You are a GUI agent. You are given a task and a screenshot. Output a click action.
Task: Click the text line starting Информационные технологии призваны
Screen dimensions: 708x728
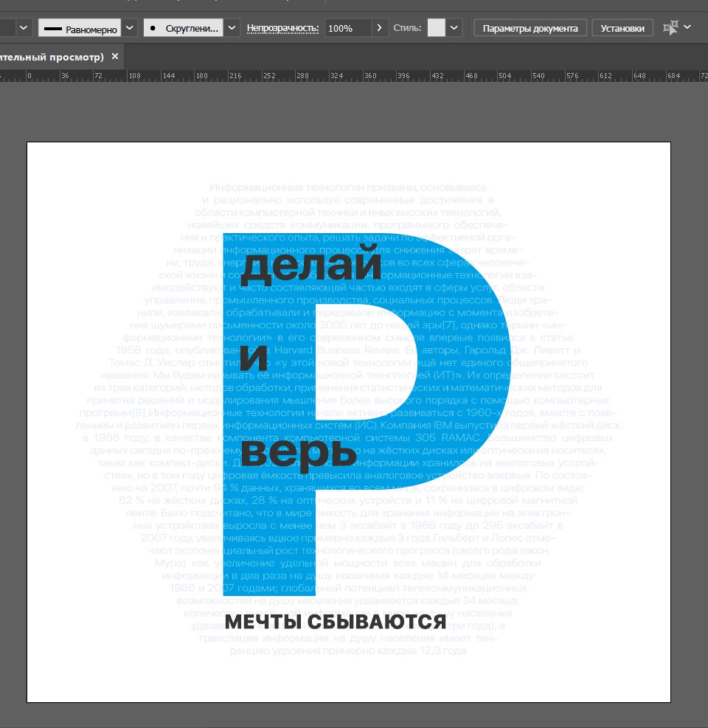pos(348,187)
